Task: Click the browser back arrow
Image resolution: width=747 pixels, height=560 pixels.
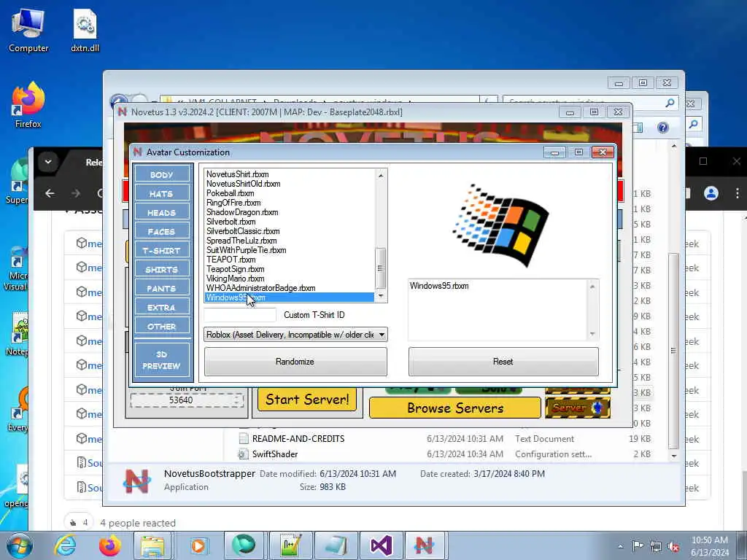Action: pyautogui.click(x=50, y=193)
